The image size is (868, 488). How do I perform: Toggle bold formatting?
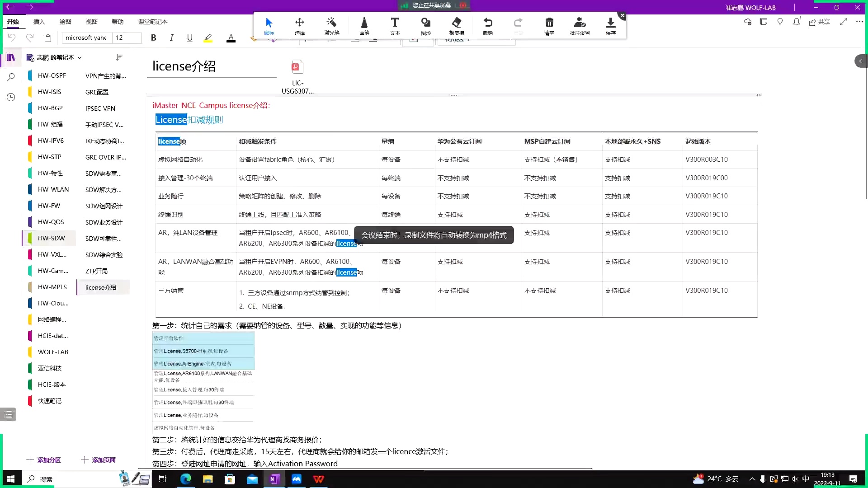click(153, 38)
